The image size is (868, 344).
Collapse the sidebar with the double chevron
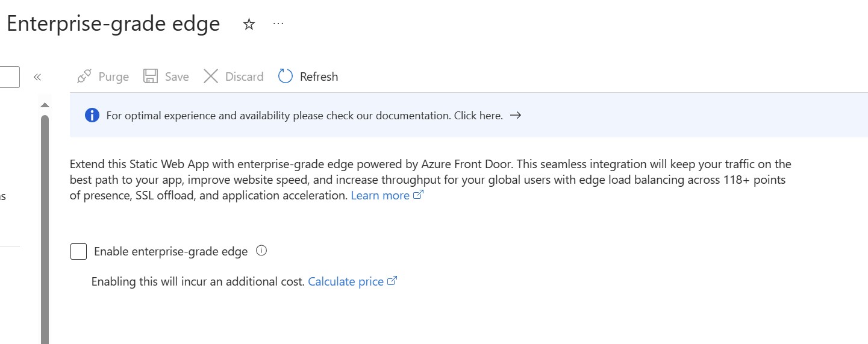pyautogui.click(x=37, y=77)
